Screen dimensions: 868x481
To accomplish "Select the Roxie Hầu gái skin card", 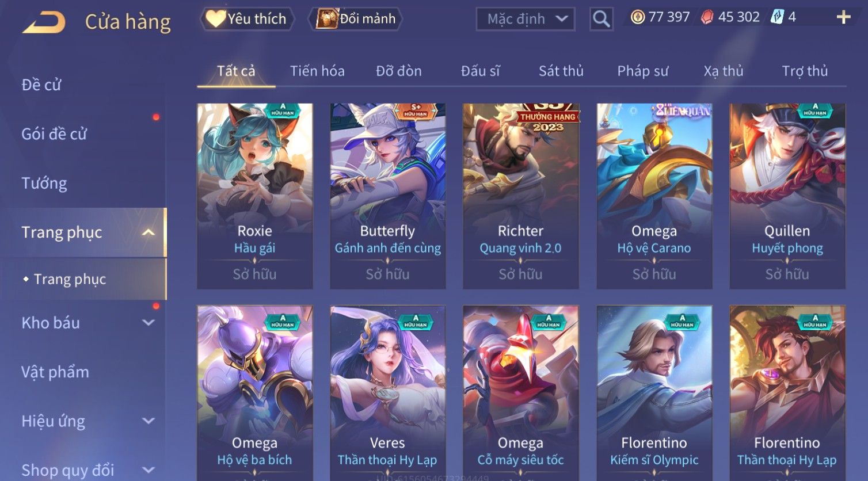I will click(x=255, y=196).
